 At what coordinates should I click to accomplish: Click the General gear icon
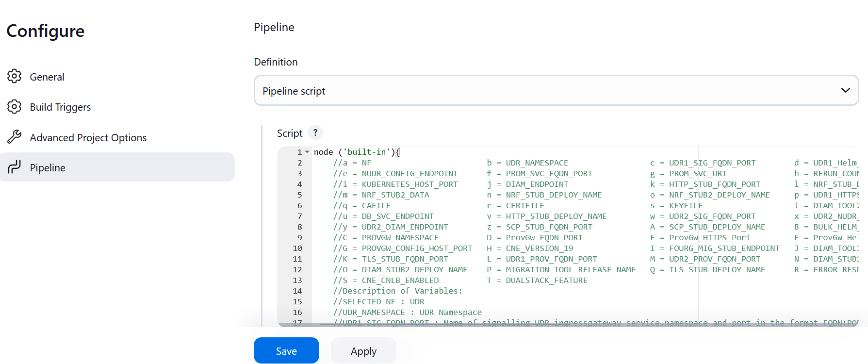pyautogui.click(x=15, y=76)
